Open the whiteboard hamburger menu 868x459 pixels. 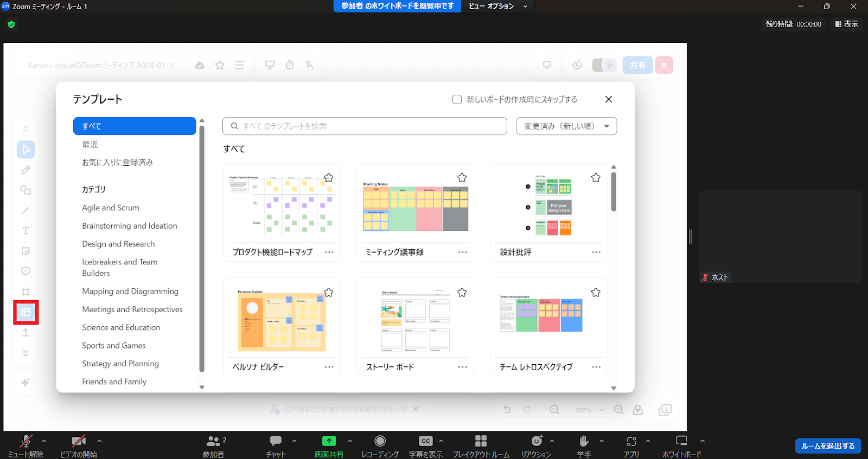pyautogui.click(x=239, y=65)
